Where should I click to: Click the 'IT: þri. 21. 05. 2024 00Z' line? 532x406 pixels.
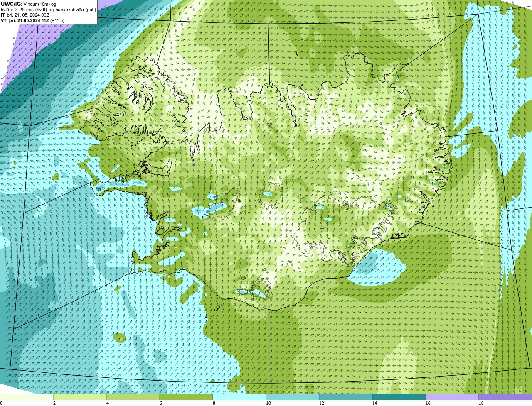point(25,15)
